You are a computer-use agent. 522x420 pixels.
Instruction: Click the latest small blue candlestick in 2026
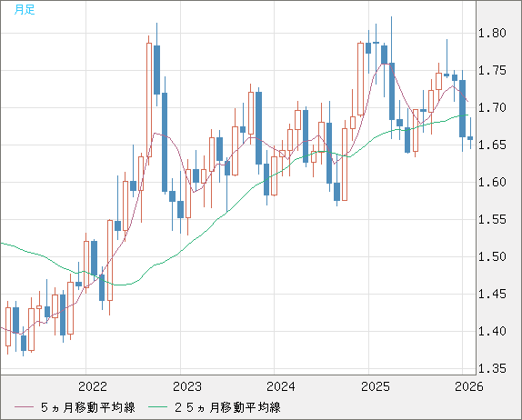tap(470, 138)
